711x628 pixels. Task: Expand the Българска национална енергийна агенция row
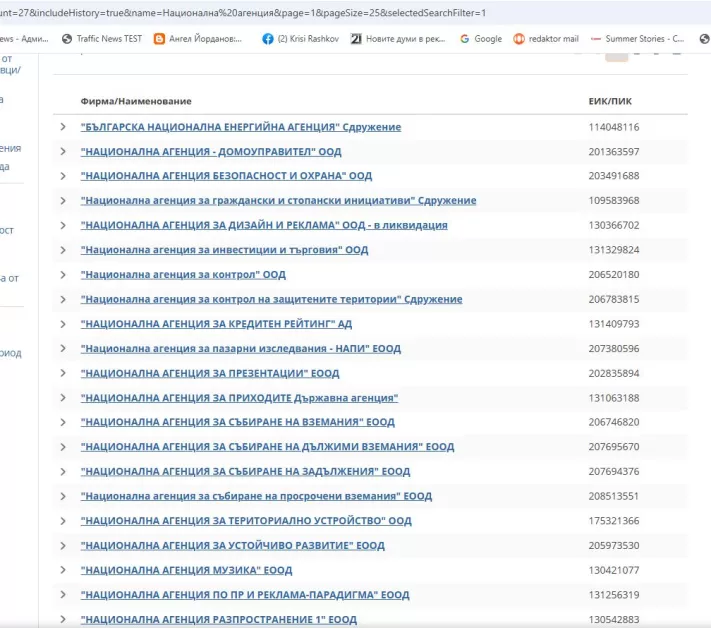coord(63,127)
